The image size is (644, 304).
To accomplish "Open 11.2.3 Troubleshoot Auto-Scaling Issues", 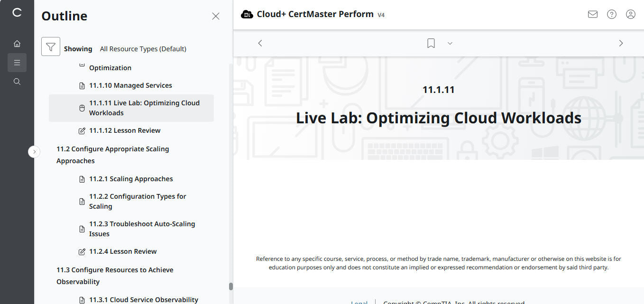I will pyautogui.click(x=142, y=229).
